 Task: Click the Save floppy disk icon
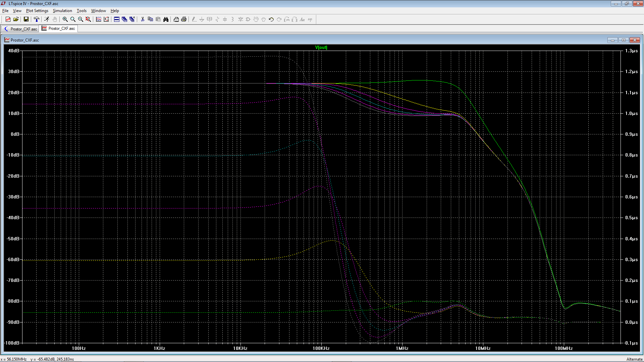click(26, 19)
